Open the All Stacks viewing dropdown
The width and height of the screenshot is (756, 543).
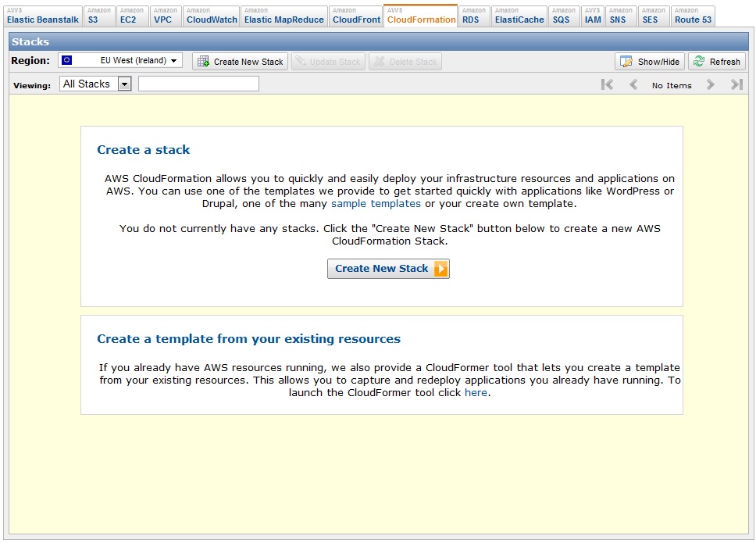tap(95, 84)
